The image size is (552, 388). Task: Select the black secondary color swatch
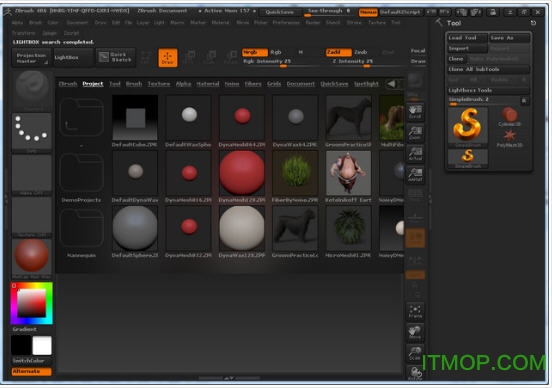[x=21, y=345]
